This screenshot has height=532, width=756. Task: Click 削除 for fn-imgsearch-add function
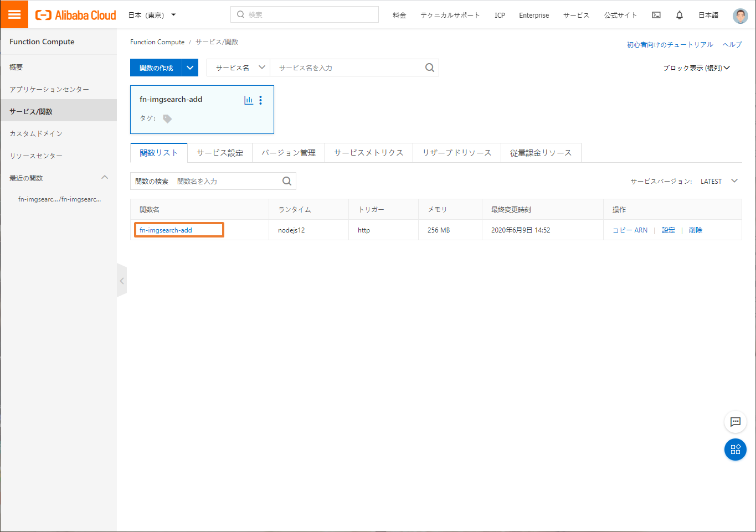click(x=696, y=230)
